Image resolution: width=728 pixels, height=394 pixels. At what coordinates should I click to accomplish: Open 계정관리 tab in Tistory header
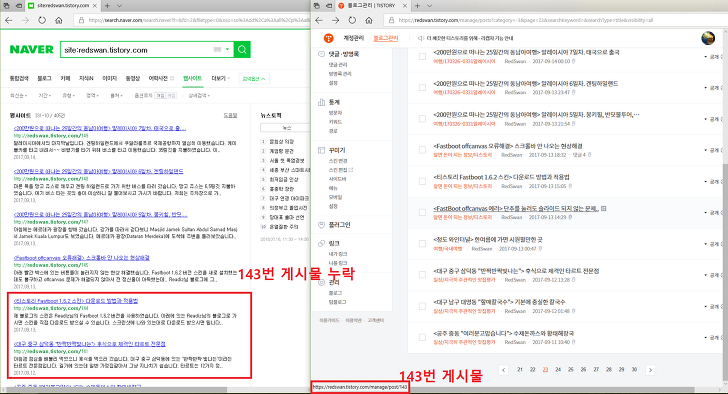click(353, 39)
